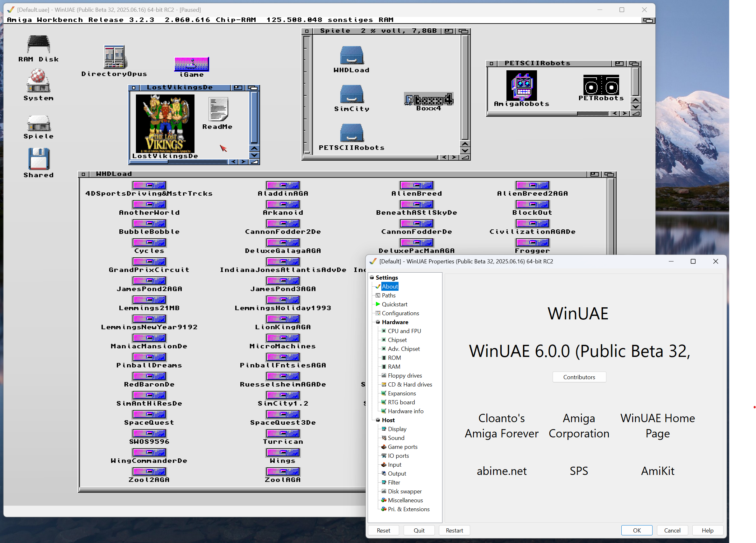
Task: Select WHDLoad drawer in Spiele window
Action: pyautogui.click(x=352, y=55)
